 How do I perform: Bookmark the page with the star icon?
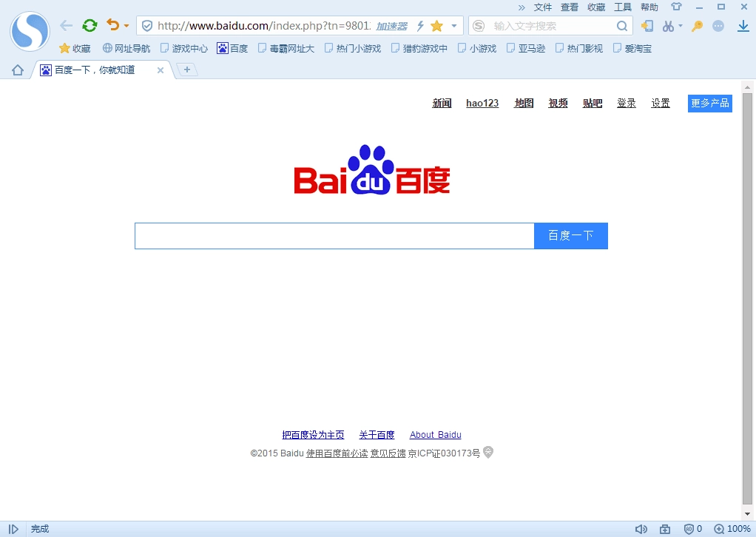[437, 26]
